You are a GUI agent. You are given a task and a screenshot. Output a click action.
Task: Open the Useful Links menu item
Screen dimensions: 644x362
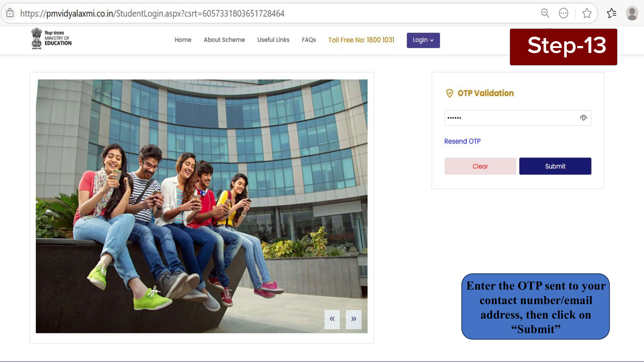[273, 40]
